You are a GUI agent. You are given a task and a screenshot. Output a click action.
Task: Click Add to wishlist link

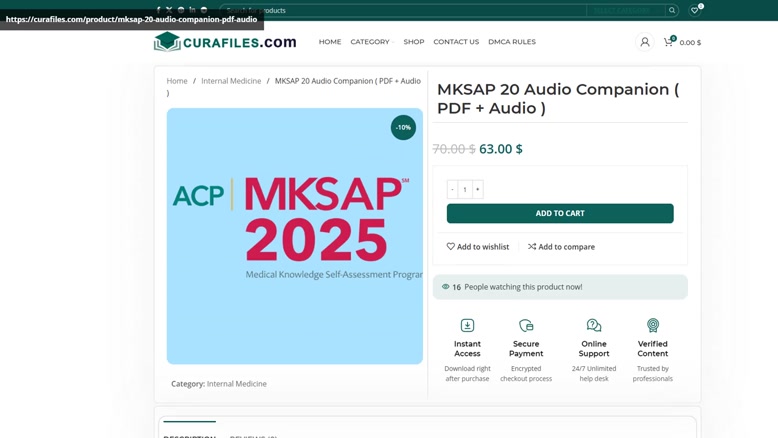(478, 247)
